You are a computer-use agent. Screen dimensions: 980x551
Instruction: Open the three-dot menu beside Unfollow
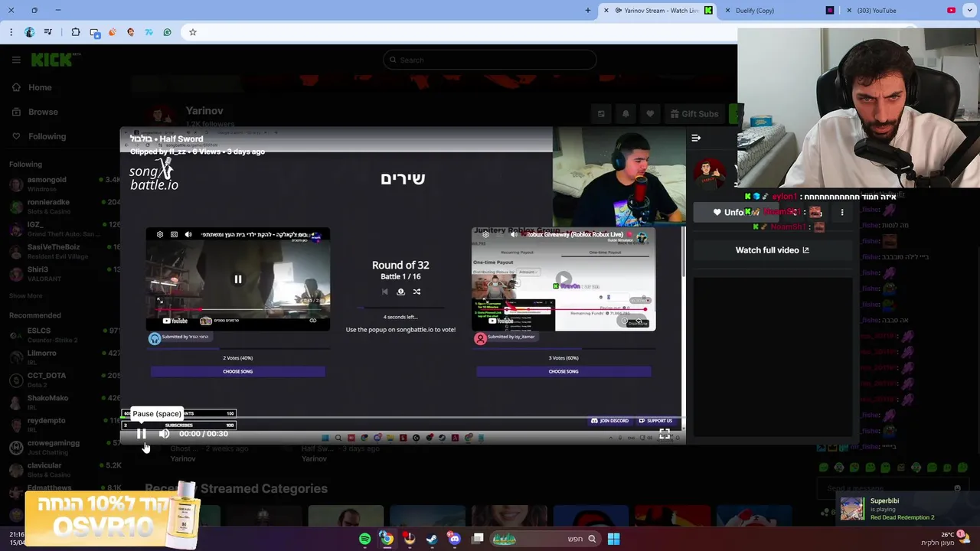842,212
